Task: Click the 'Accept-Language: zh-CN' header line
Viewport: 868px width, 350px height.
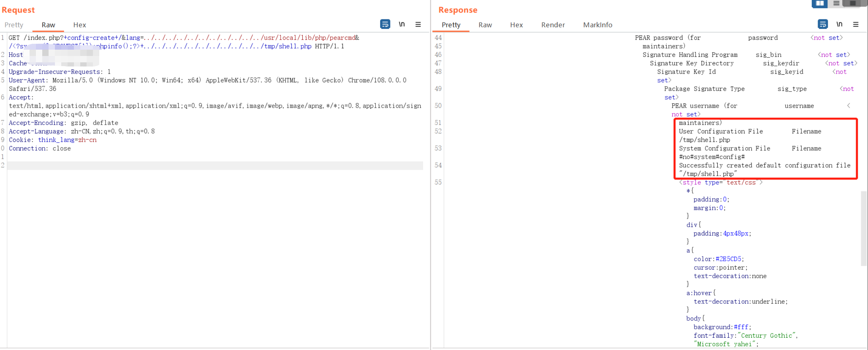Action: pyautogui.click(x=82, y=131)
